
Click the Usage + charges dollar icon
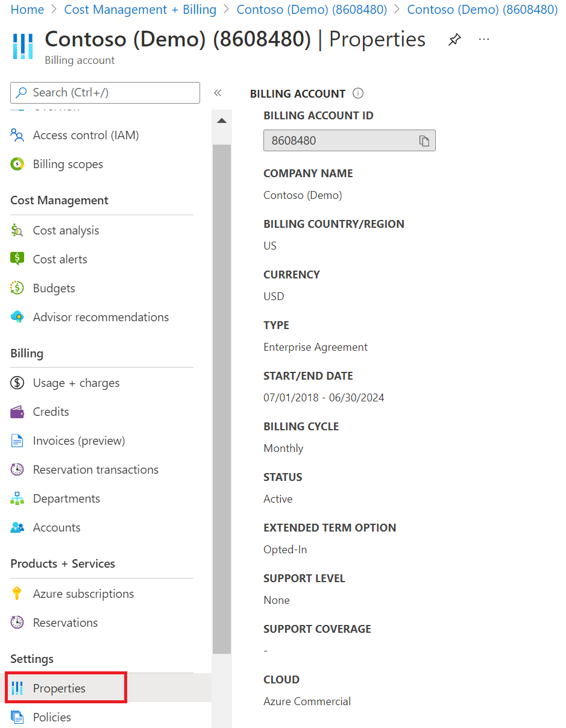tap(17, 383)
